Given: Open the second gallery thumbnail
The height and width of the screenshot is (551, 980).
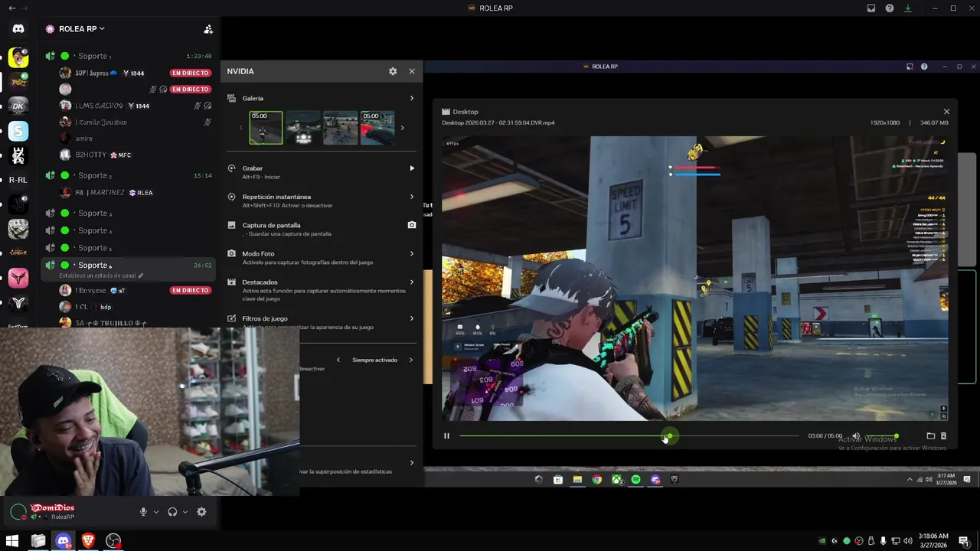Looking at the screenshot, I should coord(303,128).
